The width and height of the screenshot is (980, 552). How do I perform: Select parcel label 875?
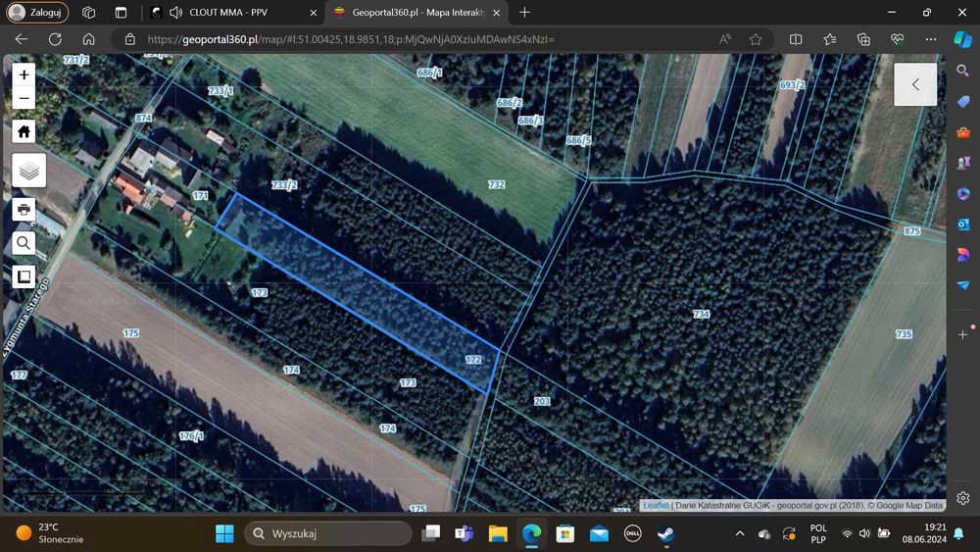tap(911, 231)
